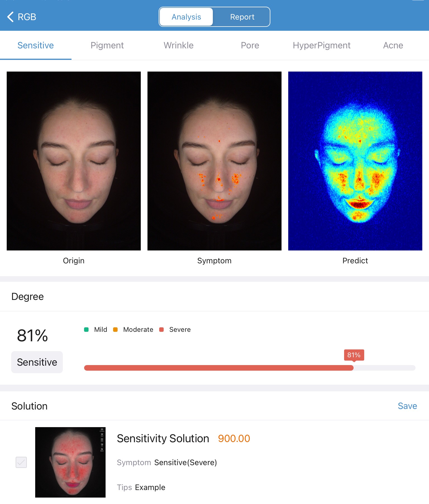
Task: Click the Predict caption label
Action: [x=355, y=261]
